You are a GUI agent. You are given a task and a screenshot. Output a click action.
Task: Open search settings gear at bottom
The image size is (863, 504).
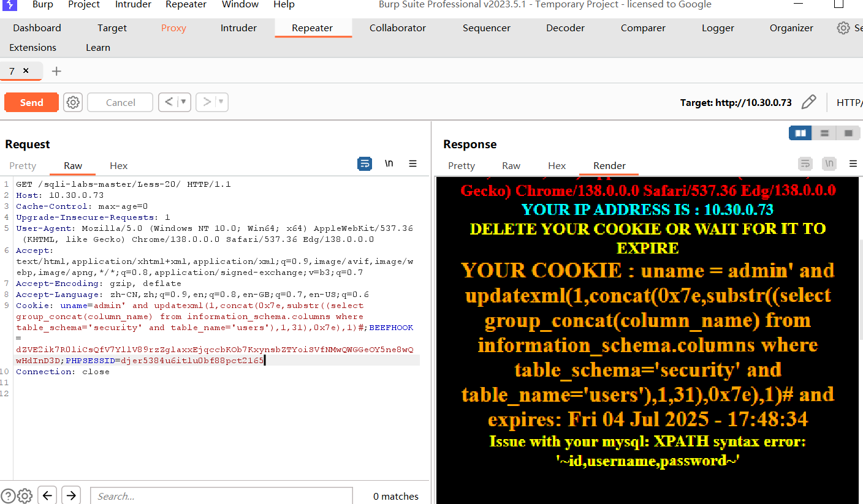pos(25,496)
